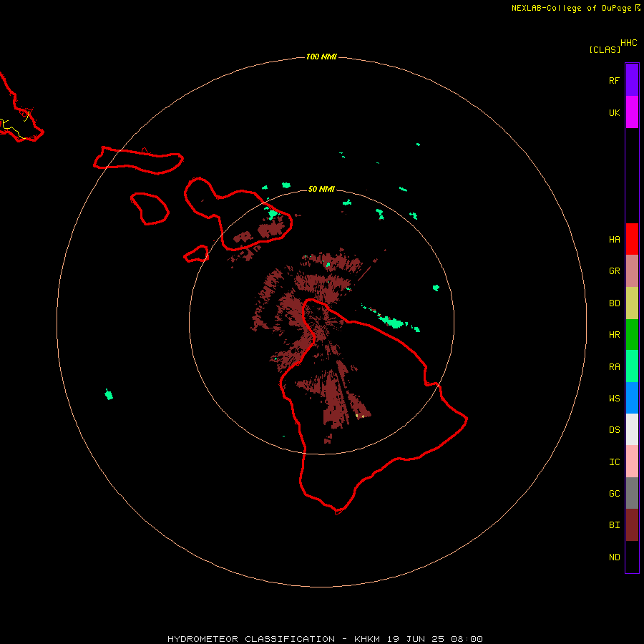Click the BI legend label
The width and height of the screenshot is (644, 644).
coord(614,525)
